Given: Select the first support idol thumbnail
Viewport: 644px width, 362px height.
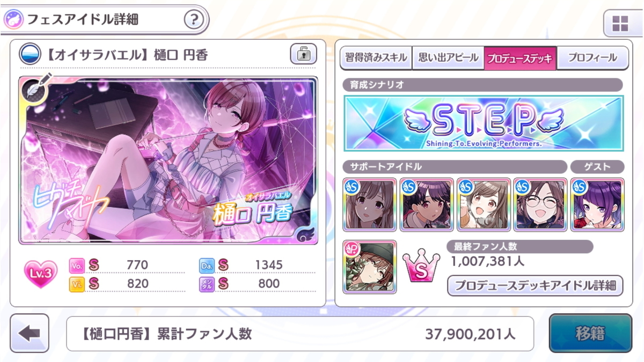Looking at the screenshot, I should [x=370, y=204].
